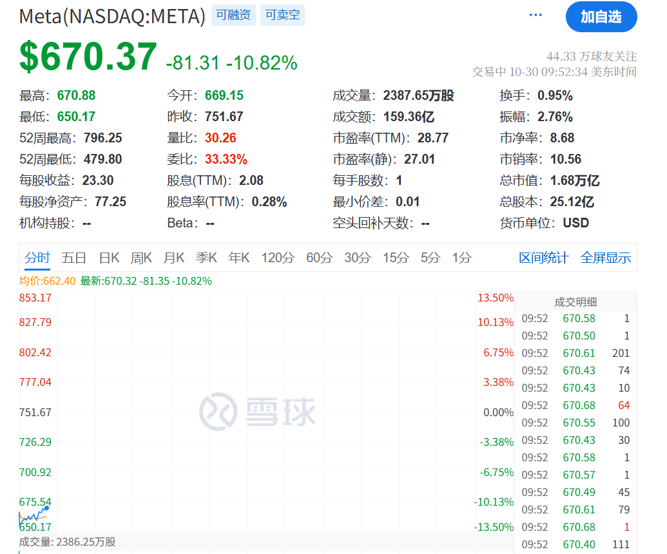This screenshot has height=554, width=667.
Task: Select the 15分 interval tab
Action: coord(396,258)
